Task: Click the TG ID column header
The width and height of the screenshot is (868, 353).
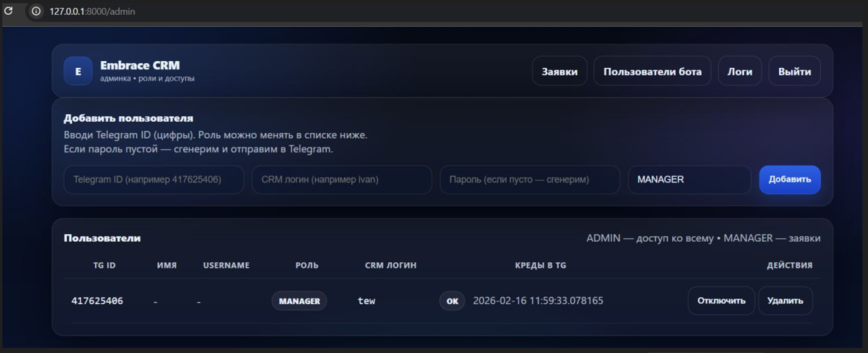Action: (104, 265)
